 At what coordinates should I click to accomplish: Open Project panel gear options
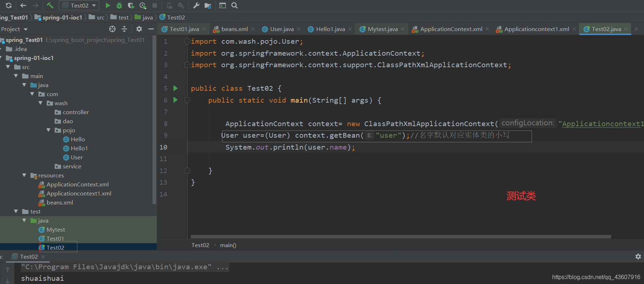(x=139, y=29)
